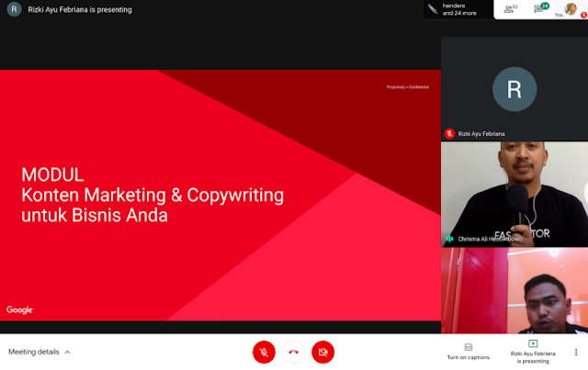
Task: Select the Chrisma Ali video tile
Action: (x=514, y=194)
